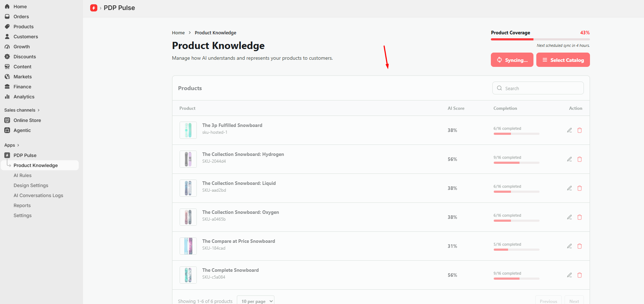Open AI Conversations Logs
Viewport: 644px width, 304px height.
tap(38, 195)
